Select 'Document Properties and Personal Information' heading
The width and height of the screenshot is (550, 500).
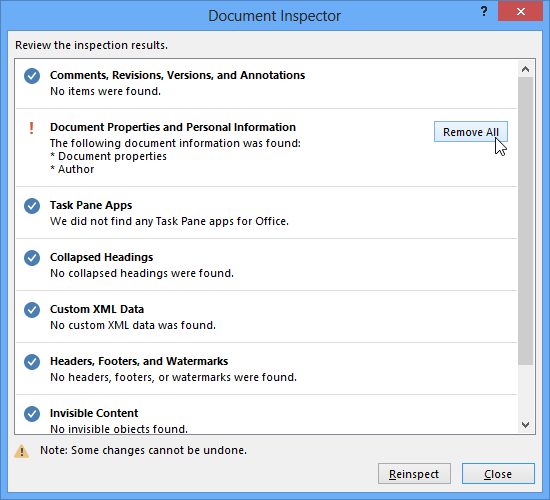pos(173,127)
